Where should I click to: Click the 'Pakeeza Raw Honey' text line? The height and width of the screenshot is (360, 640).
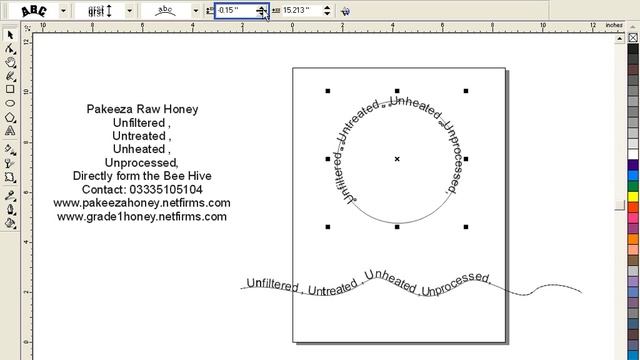coord(142,109)
